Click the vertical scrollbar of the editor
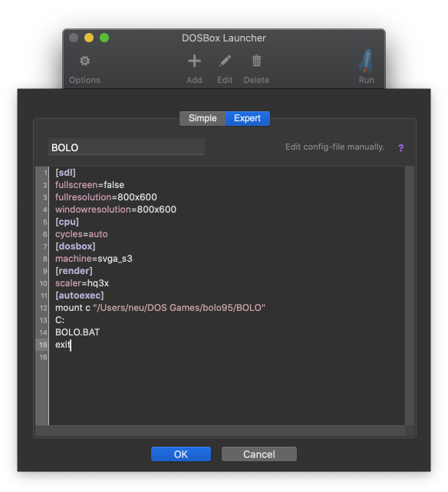The width and height of the screenshot is (448, 492). pyautogui.click(x=410, y=296)
